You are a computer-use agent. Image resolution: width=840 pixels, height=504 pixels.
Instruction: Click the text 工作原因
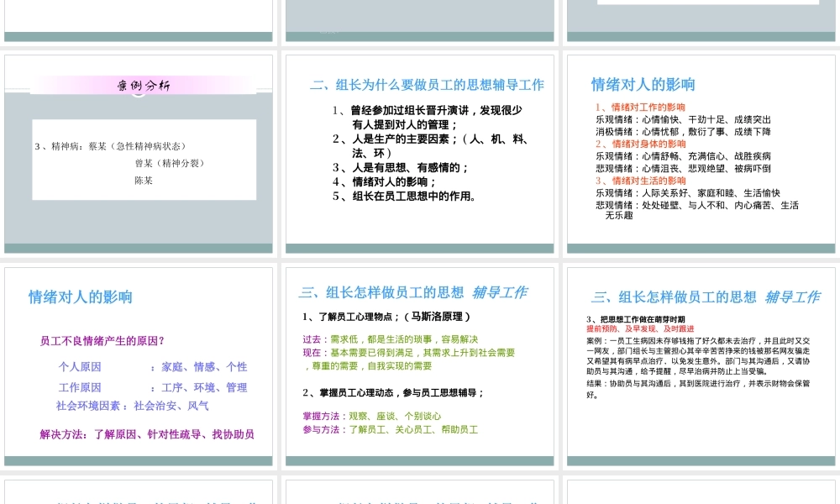[x=80, y=387]
